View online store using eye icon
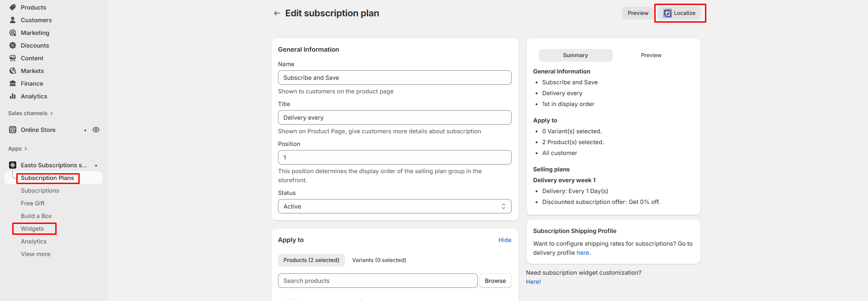Viewport: 868px width, 301px height. click(96, 130)
